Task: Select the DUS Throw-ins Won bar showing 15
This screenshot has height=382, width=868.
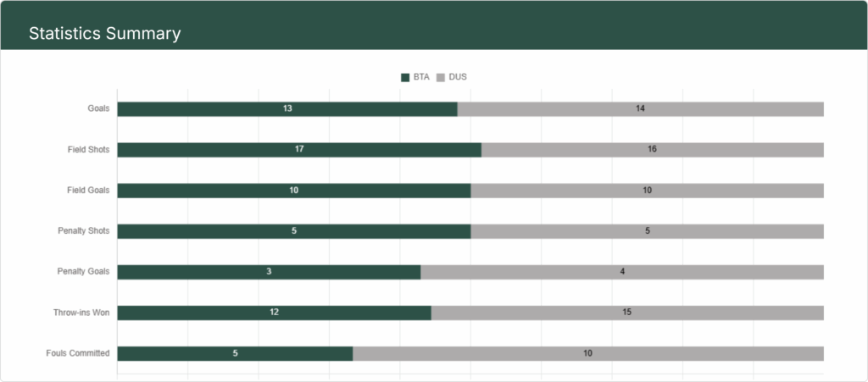Action: coord(627,313)
